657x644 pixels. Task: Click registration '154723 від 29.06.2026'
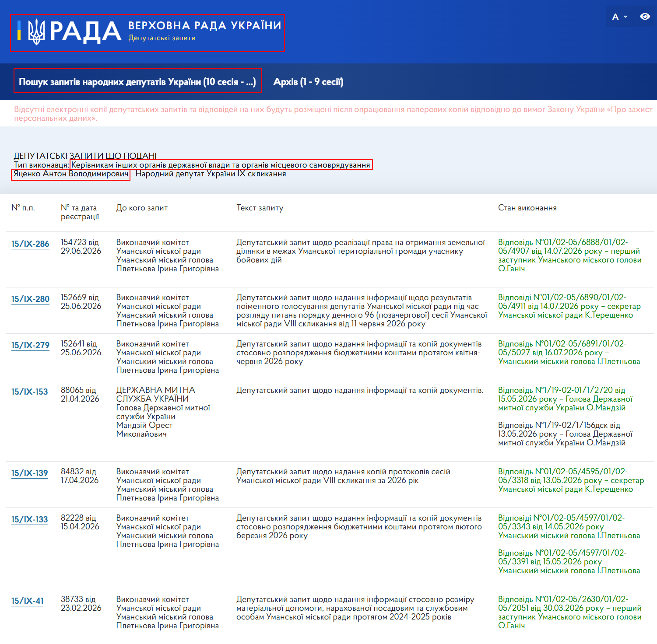pos(81,247)
